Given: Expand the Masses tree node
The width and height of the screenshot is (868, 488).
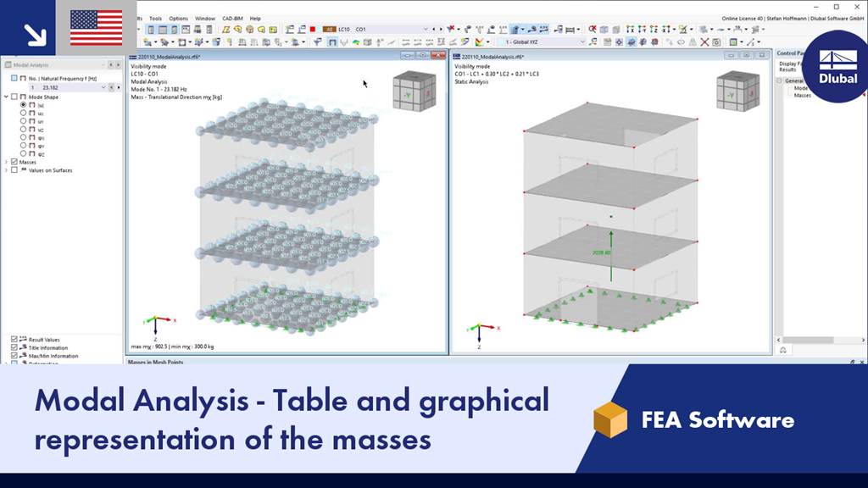Looking at the screenshot, I should pos(6,162).
